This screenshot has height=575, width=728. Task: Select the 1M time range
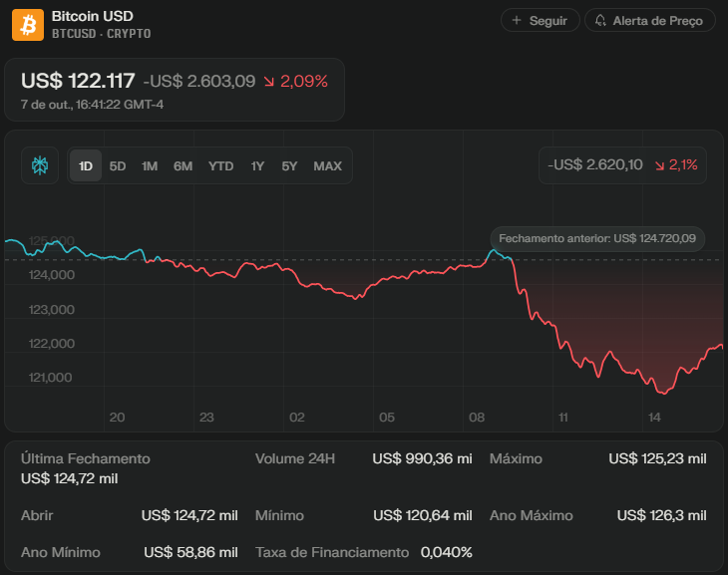(150, 166)
